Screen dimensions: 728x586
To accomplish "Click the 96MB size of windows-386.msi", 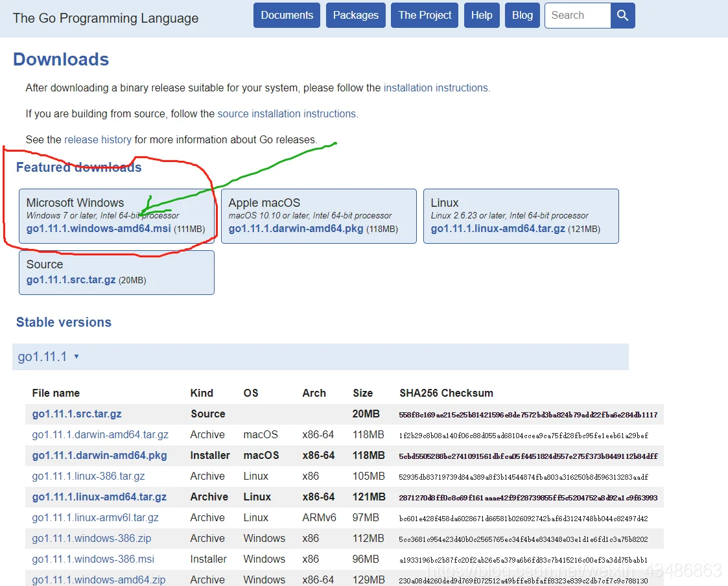I will 366,559.
